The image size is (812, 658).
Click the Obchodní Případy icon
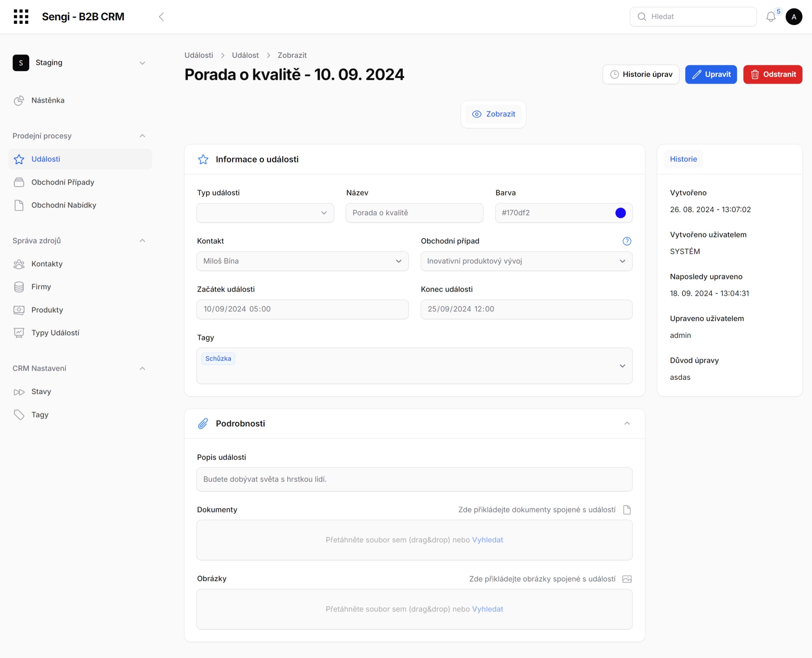(x=19, y=182)
